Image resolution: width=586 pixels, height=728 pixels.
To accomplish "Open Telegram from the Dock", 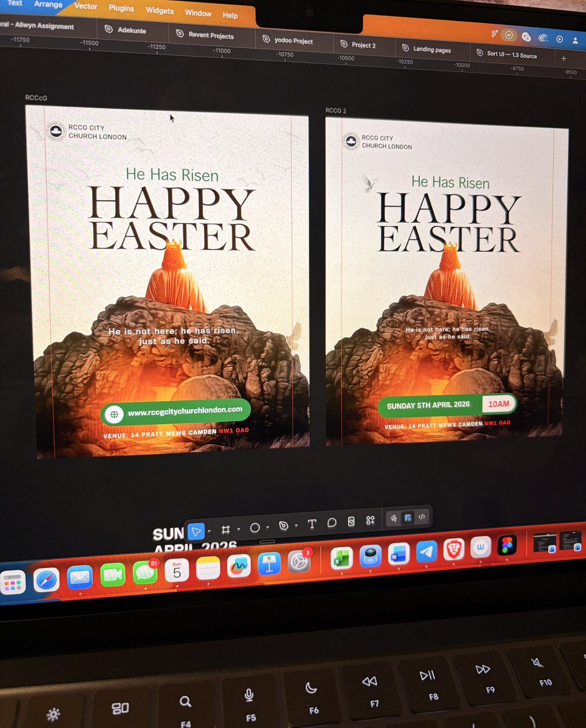I will point(426,553).
